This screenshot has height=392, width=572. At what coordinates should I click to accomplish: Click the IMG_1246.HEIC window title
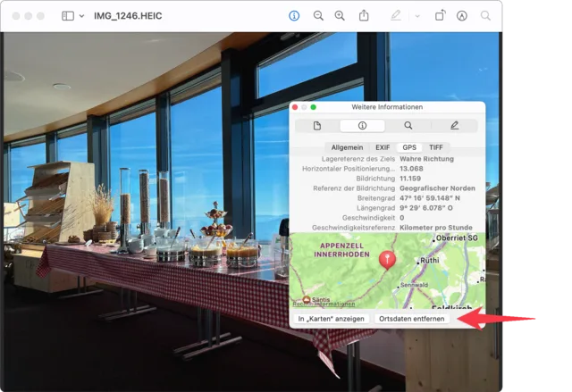coord(128,16)
